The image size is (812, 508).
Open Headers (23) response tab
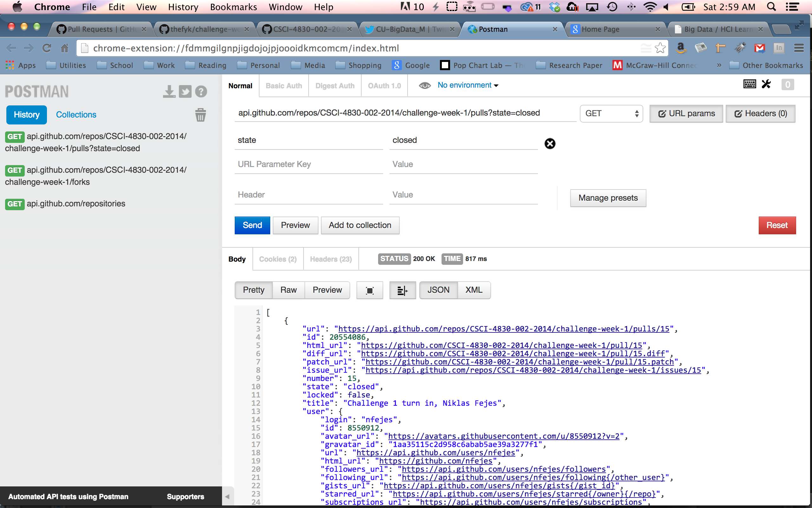331,259
